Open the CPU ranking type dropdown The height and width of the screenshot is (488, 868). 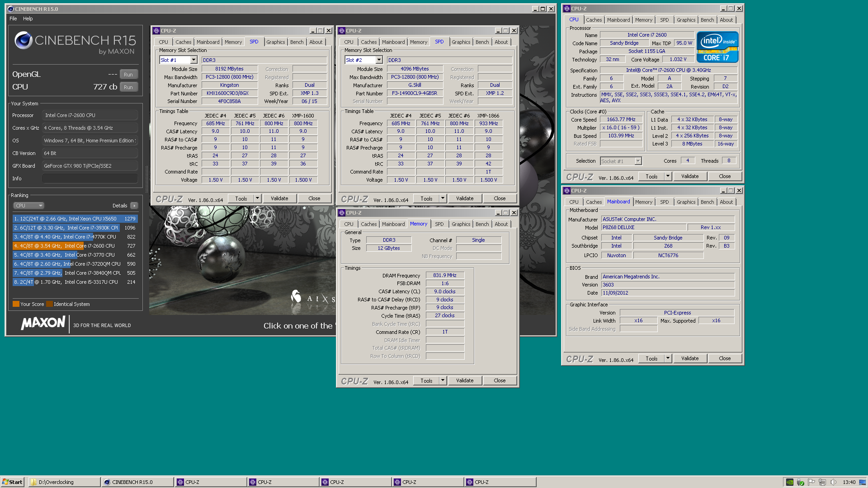[x=28, y=206]
